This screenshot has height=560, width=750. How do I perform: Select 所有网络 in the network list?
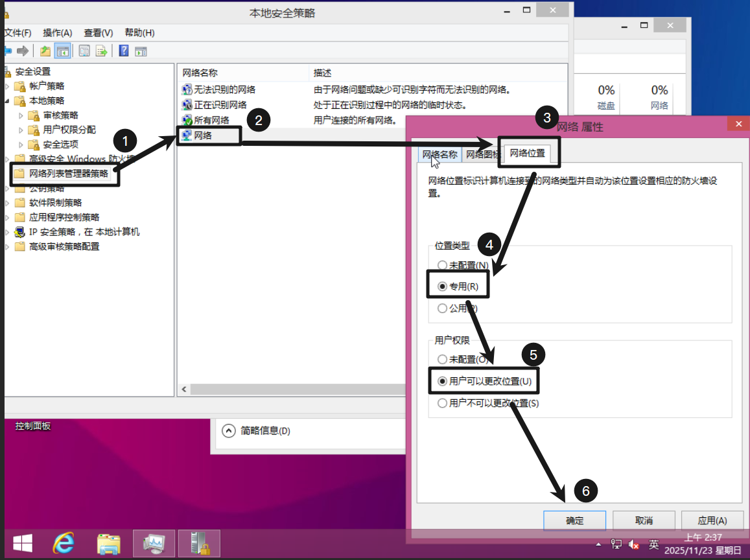coord(211,121)
